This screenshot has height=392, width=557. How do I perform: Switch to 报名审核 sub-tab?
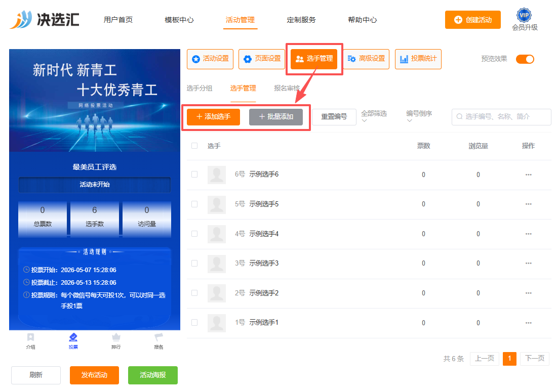[x=287, y=89]
